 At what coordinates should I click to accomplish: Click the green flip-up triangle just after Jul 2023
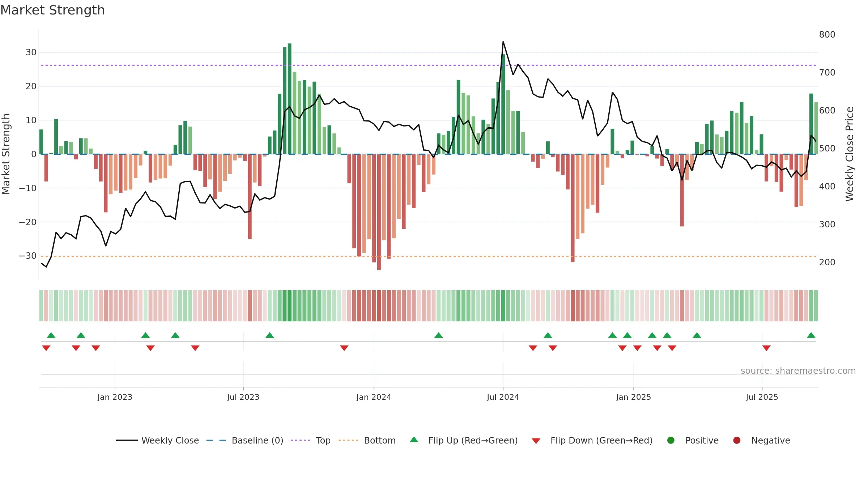point(270,335)
